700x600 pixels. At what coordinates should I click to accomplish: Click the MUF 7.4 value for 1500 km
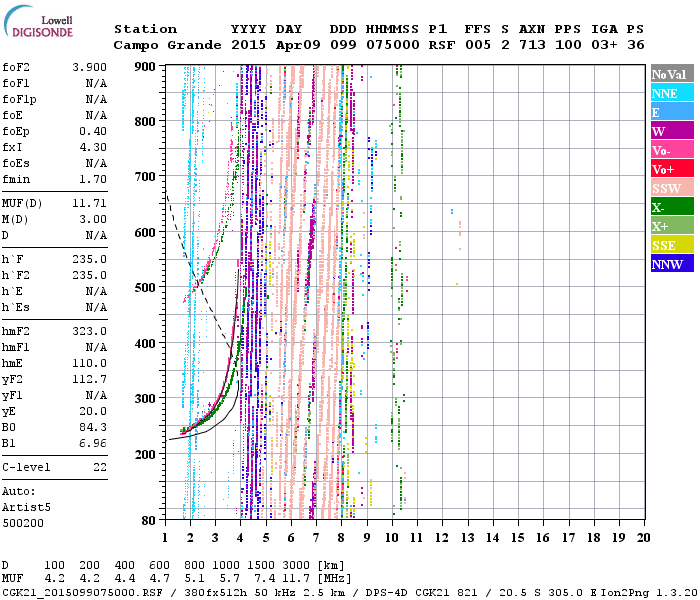tap(264, 579)
